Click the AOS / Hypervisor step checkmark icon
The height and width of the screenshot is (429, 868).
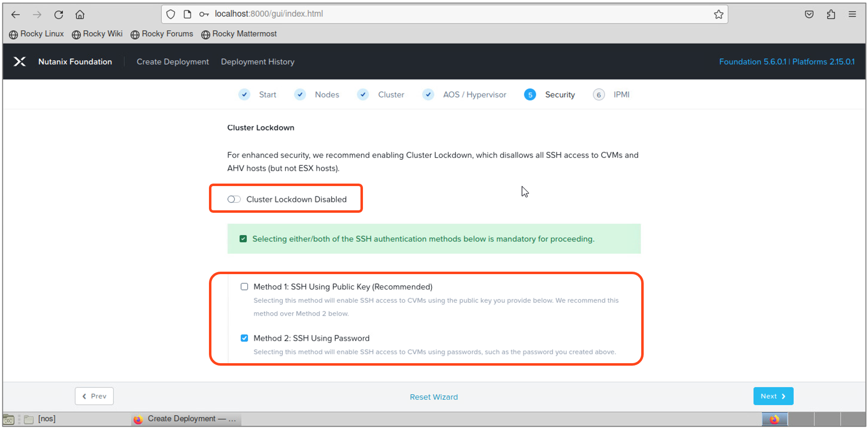coord(428,95)
